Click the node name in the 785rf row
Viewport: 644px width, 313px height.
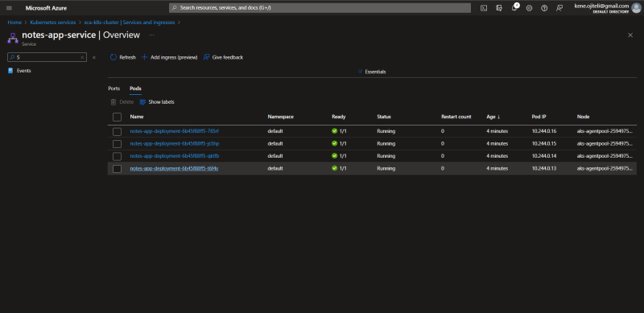605,131
